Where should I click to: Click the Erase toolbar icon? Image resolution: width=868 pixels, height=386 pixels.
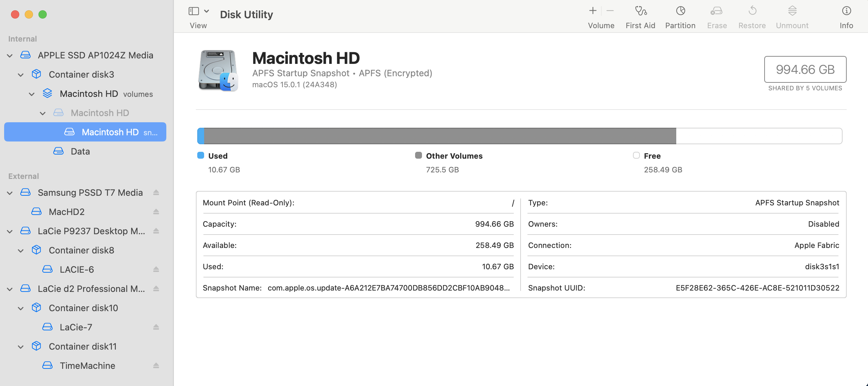[717, 11]
